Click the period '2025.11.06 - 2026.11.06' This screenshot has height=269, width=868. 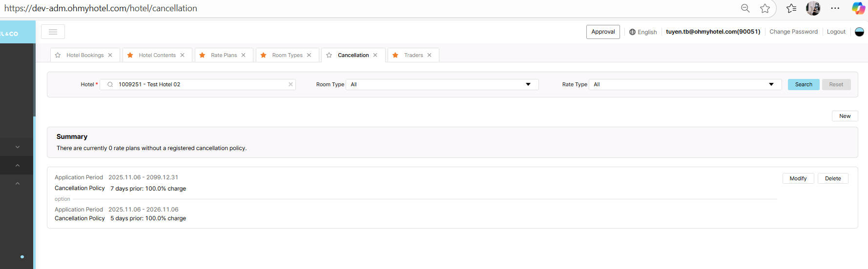pos(143,210)
